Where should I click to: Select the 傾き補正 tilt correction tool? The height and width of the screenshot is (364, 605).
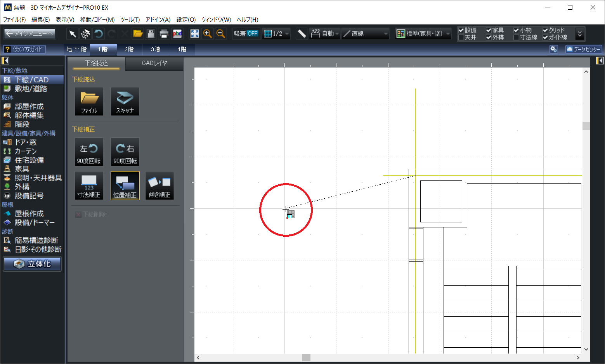pyautogui.click(x=159, y=186)
